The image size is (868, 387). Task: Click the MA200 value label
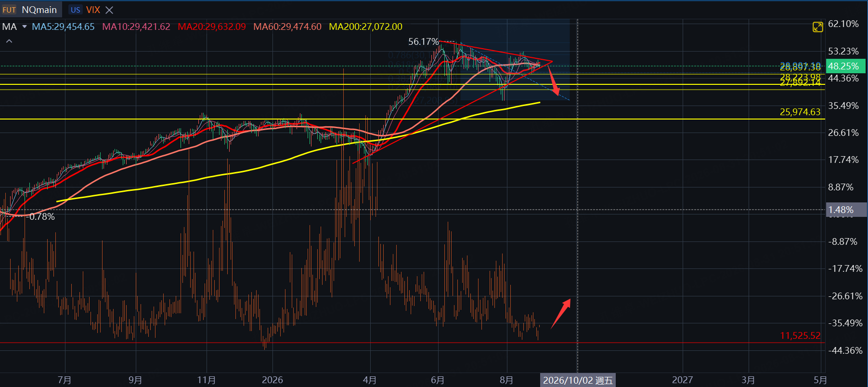pyautogui.click(x=365, y=27)
